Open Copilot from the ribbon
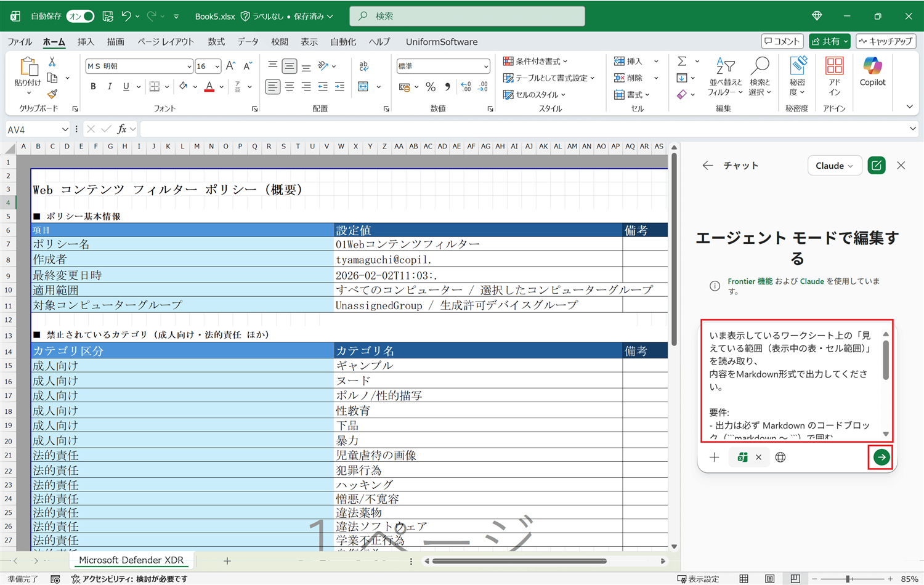The height and width of the screenshot is (585, 924). [x=872, y=71]
